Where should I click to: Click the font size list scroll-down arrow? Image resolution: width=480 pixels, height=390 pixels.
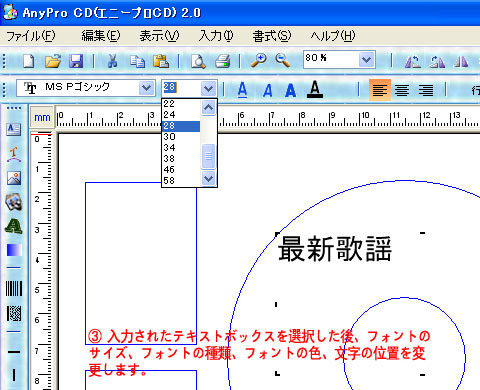click(x=208, y=178)
